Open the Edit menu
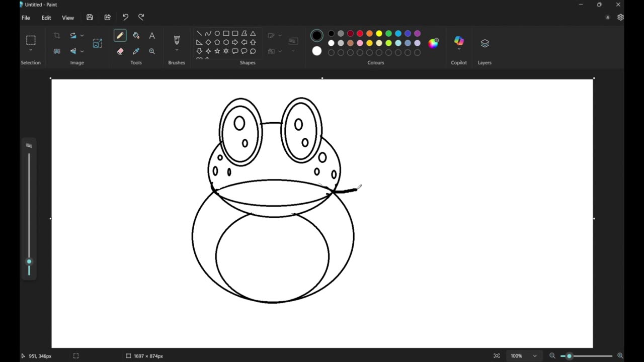 [x=46, y=18]
